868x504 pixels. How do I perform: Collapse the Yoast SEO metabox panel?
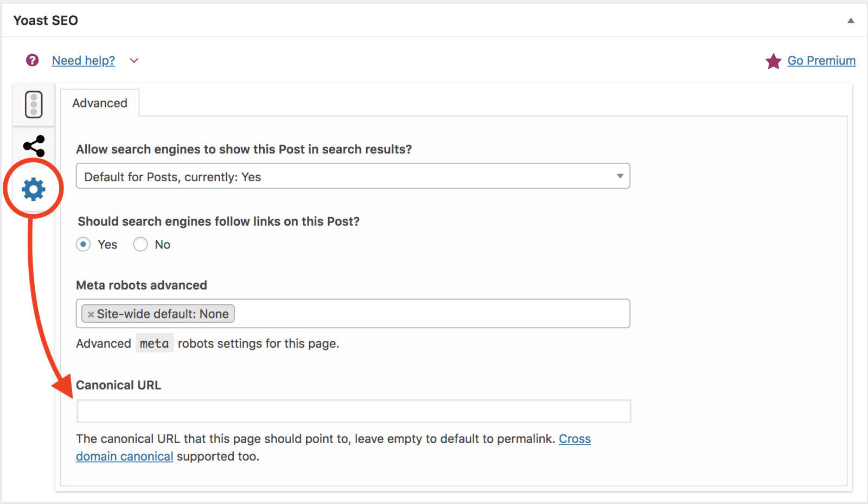(x=851, y=21)
